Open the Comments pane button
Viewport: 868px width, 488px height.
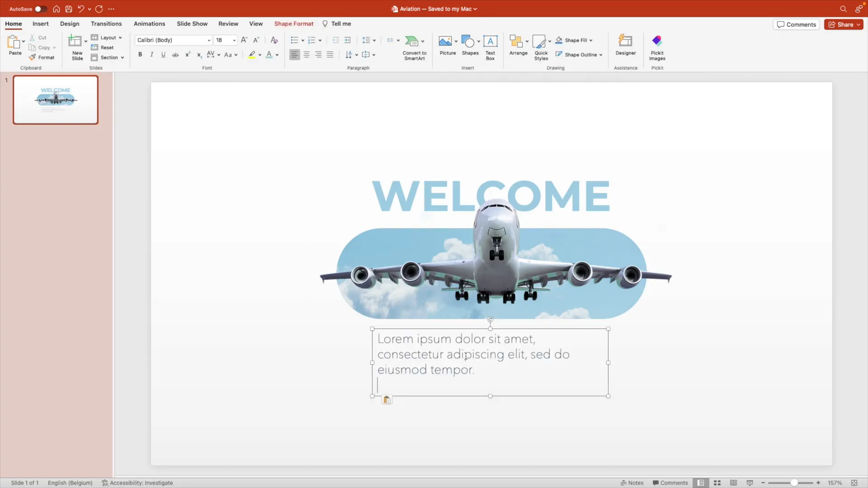pos(797,24)
